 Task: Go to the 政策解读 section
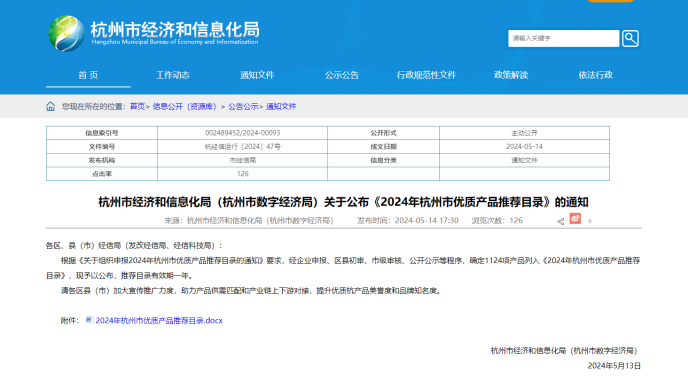point(511,75)
